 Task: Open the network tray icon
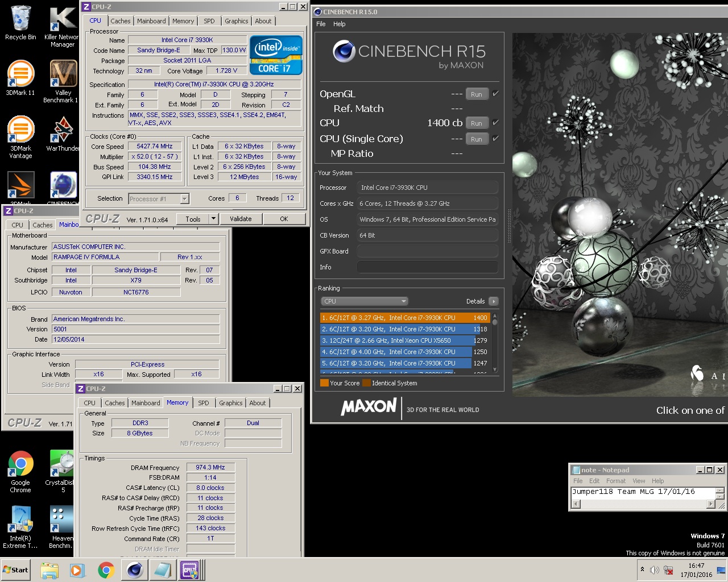click(669, 570)
